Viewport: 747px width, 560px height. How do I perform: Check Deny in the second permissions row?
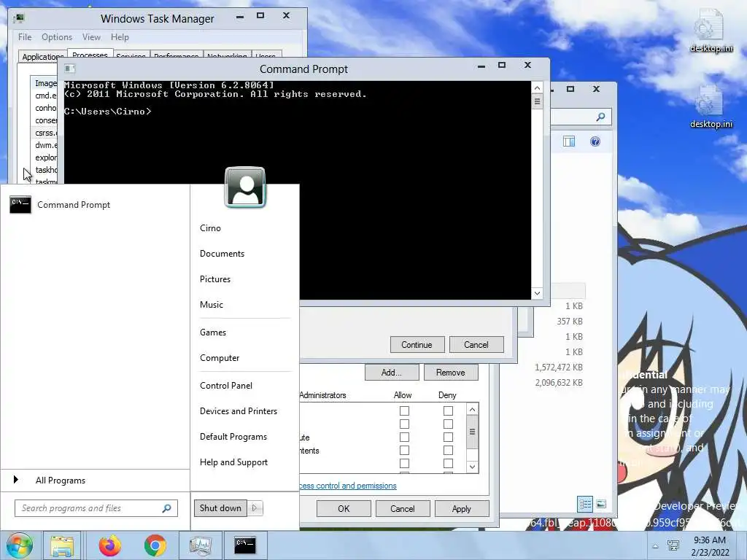(x=449, y=424)
